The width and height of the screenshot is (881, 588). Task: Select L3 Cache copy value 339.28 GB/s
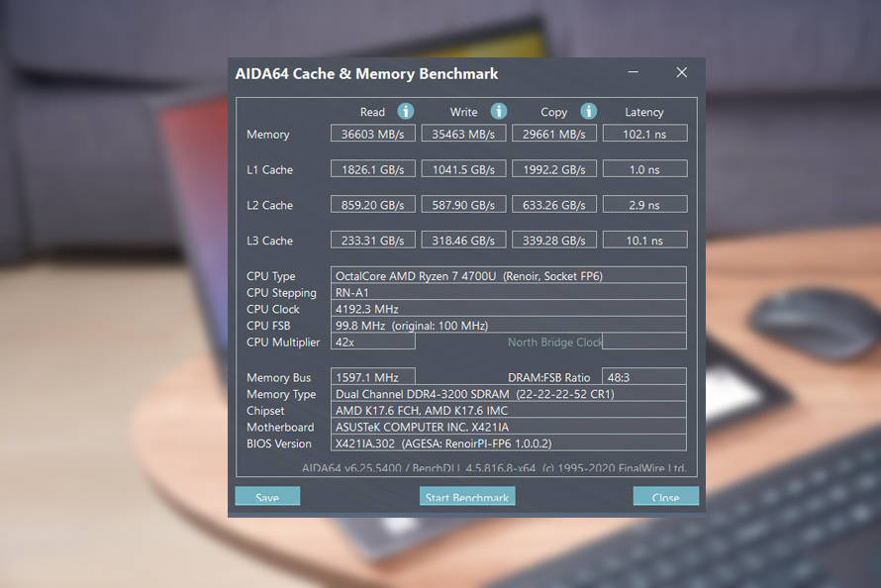click(554, 240)
